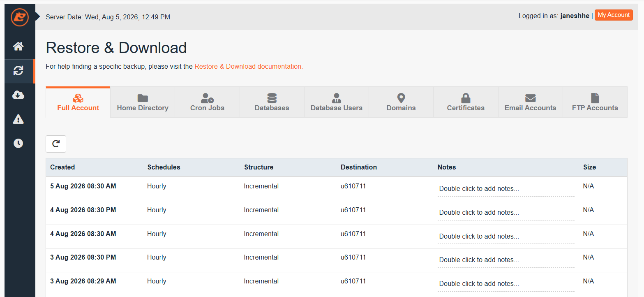Click the Server Date text
The image size is (644, 297).
[x=108, y=17]
